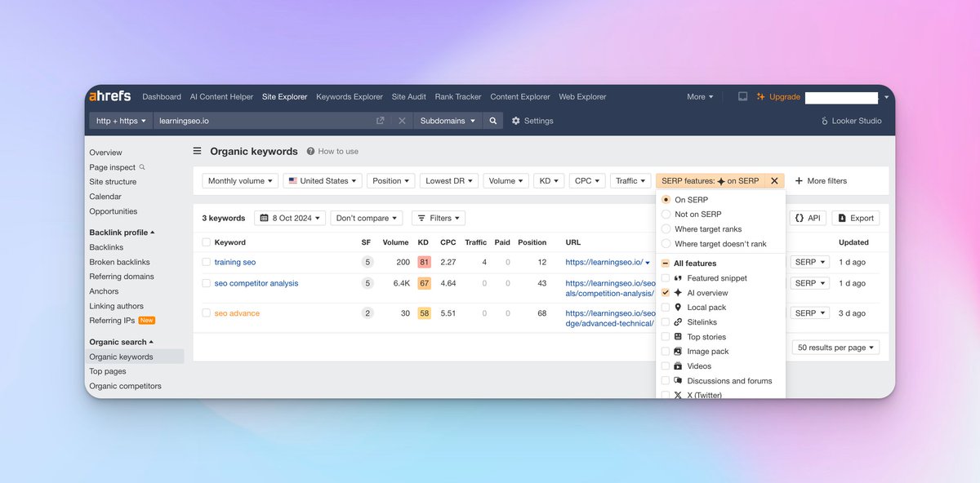980x483 pixels.
Task: Click the Image pack icon
Action: (x=678, y=352)
